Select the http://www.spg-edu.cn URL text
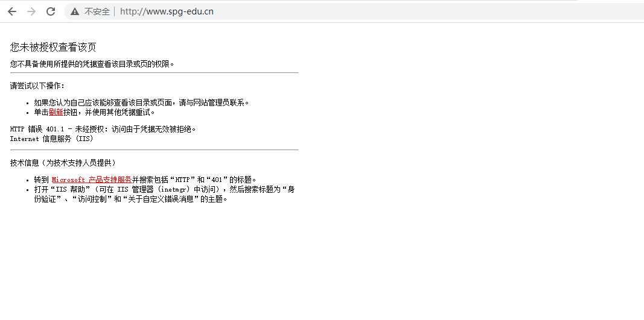Screen dimensions: 644x320 point(167,11)
